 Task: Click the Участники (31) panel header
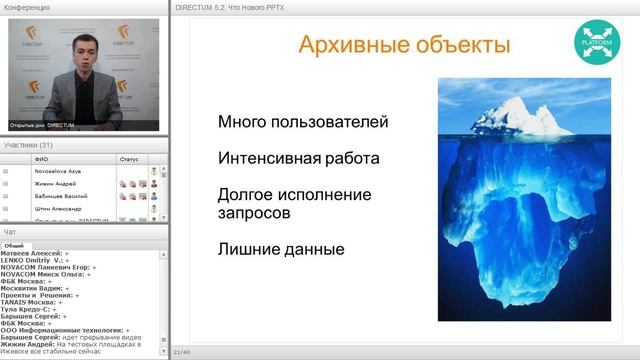[x=84, y=145]
